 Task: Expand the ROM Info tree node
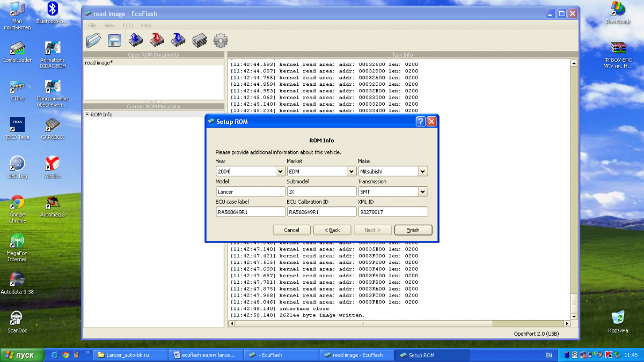[x=87, y=115]
